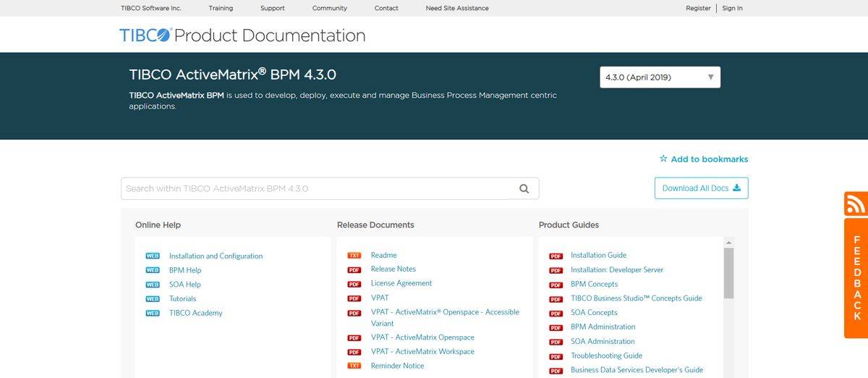868x378 pixels.
Task: Click the orange RSS feed icon
Action: click(x=856, y=203)
